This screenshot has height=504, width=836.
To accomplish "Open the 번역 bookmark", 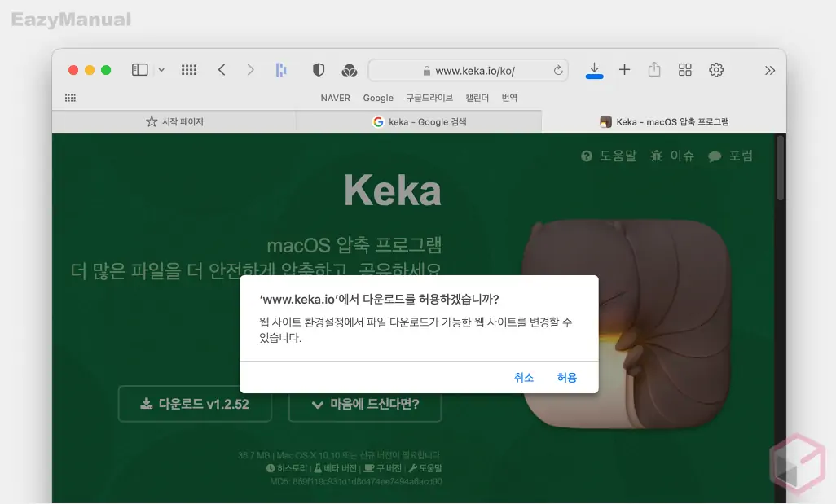I will pos(509,98).
